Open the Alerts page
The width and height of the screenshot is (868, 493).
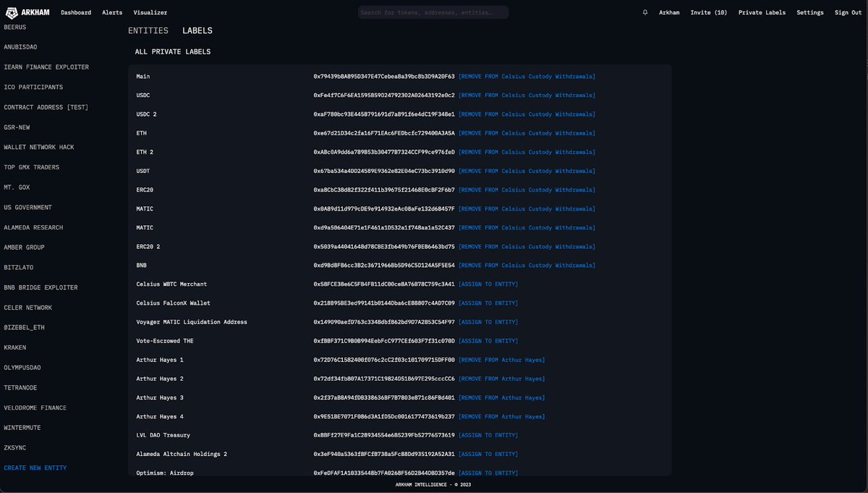pos(112,12)
